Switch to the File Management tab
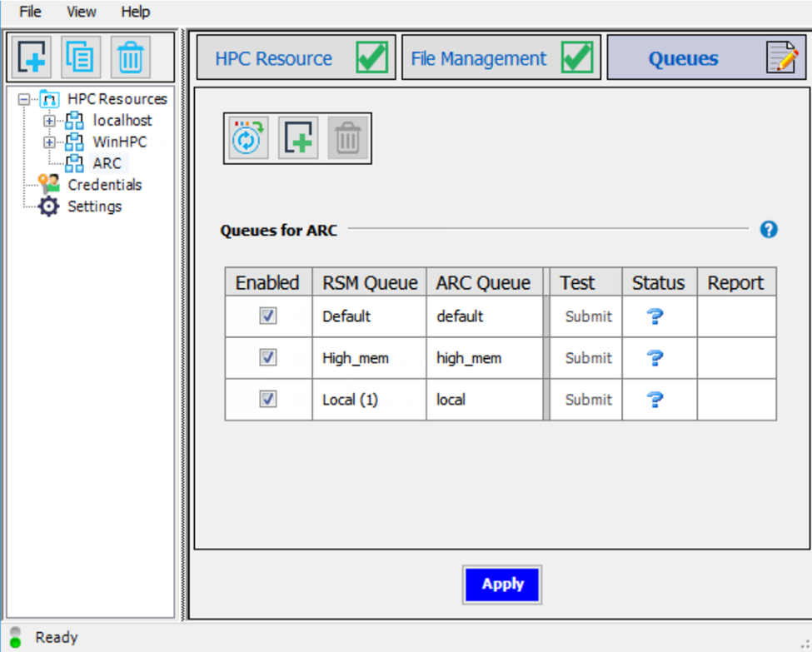The width and height of the screenshot is (812, 652). point(478,57)
